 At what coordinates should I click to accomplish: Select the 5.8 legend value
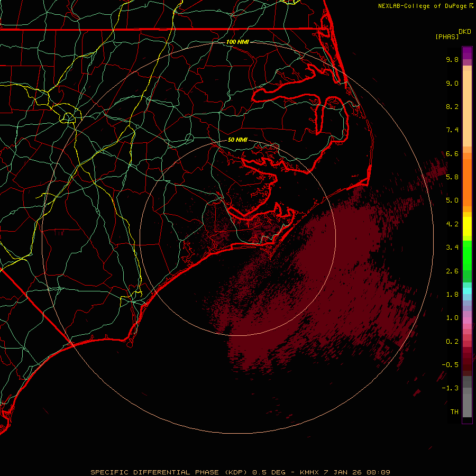tap(452, 177)
